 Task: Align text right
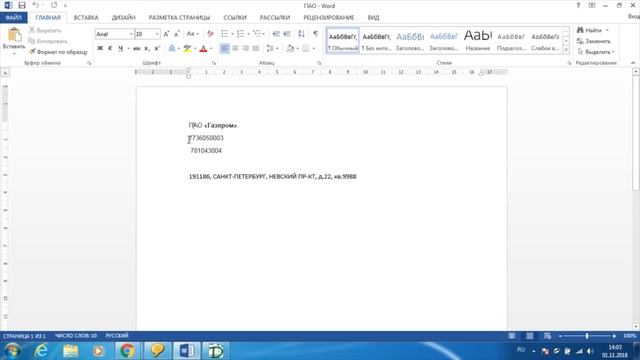pos(245,49)
